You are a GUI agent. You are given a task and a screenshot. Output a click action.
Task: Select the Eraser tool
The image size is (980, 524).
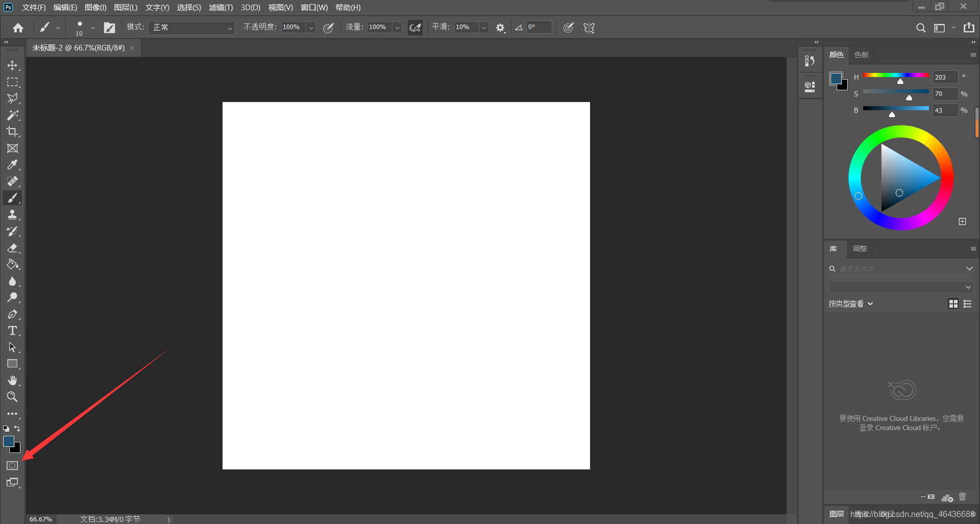click(x=12, y=248)
